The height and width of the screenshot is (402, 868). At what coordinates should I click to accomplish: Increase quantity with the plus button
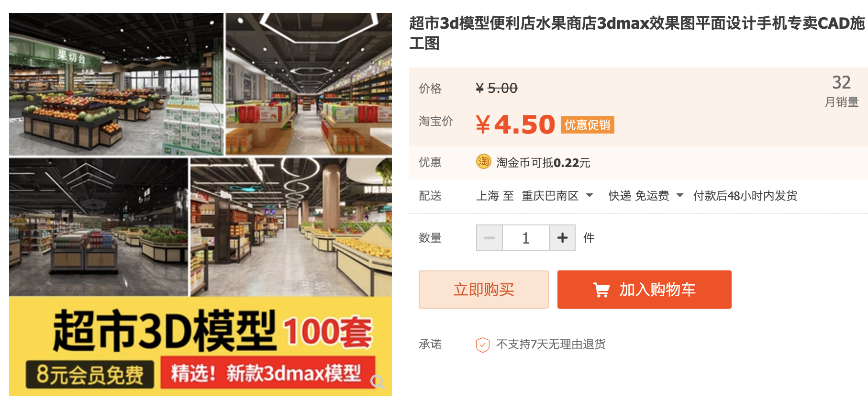562,238
